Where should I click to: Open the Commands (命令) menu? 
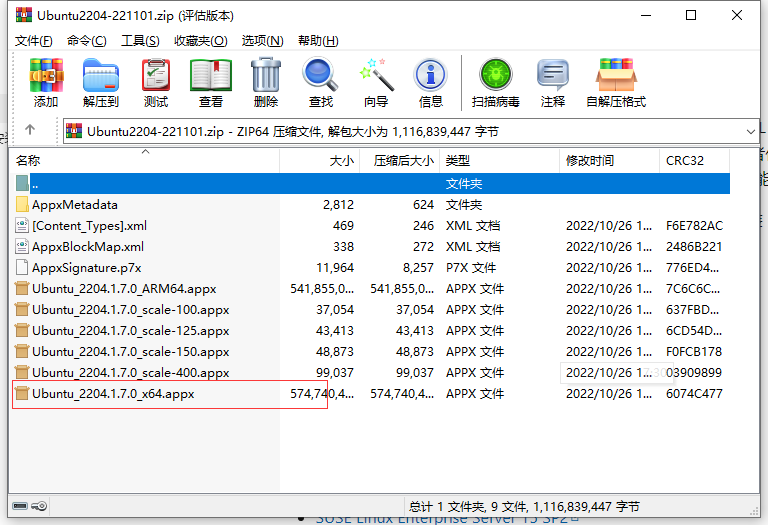(x=87, y=41)
